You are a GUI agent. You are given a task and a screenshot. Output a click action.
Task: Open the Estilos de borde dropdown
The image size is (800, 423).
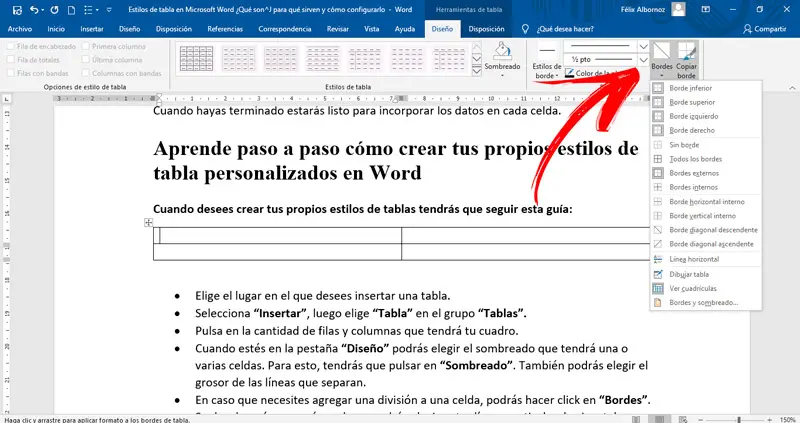(x=546, y=70)
